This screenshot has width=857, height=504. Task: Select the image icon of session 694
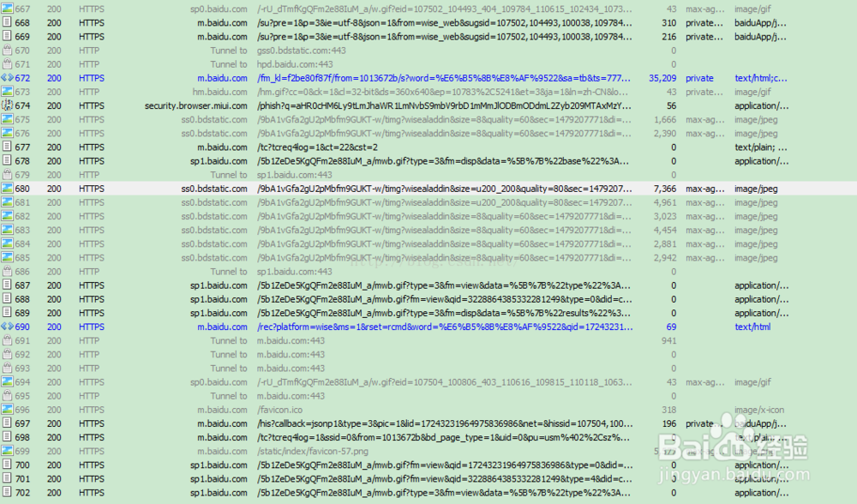pyautogui.click(x=7, y=382)
